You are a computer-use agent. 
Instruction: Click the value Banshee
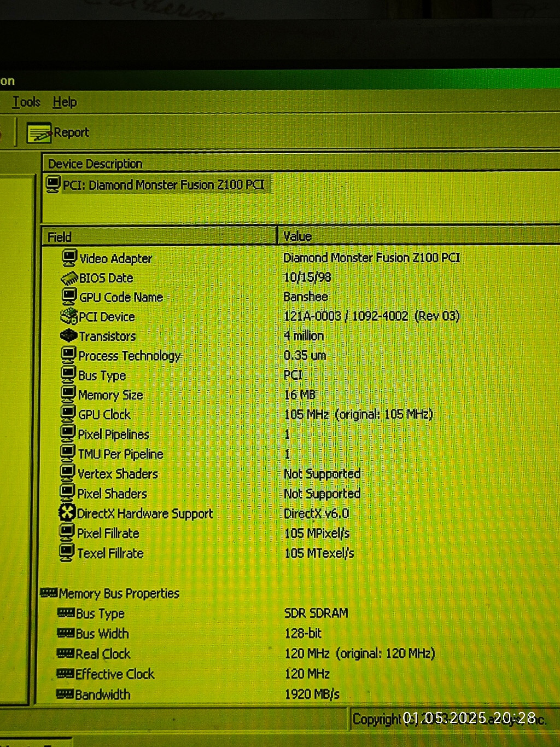point(306,297)
